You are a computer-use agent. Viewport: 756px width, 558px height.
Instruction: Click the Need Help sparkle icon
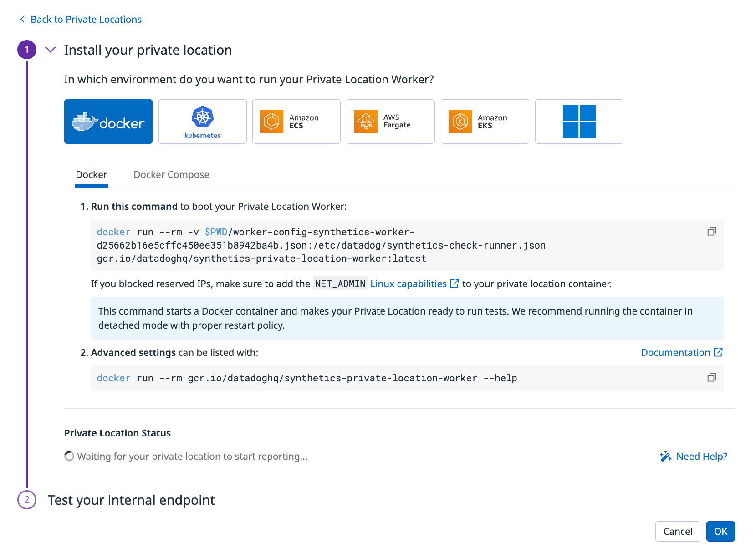pyautogui.click(x=664, y=456)
